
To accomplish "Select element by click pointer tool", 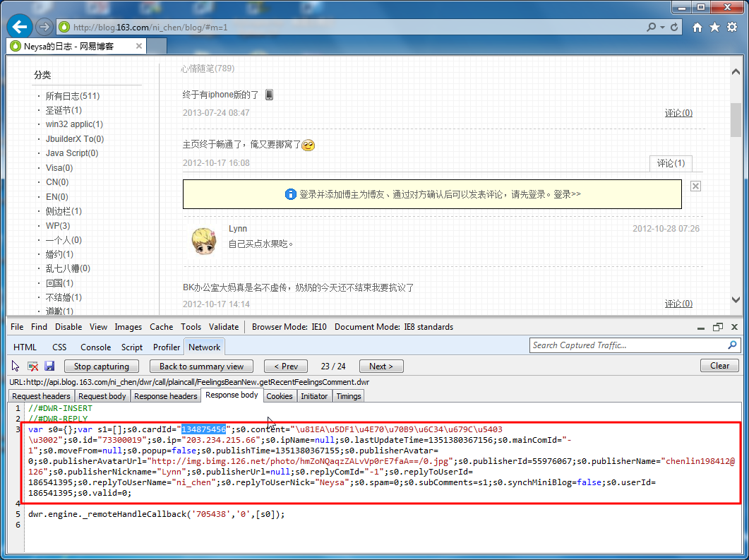I will click(16, 366).
